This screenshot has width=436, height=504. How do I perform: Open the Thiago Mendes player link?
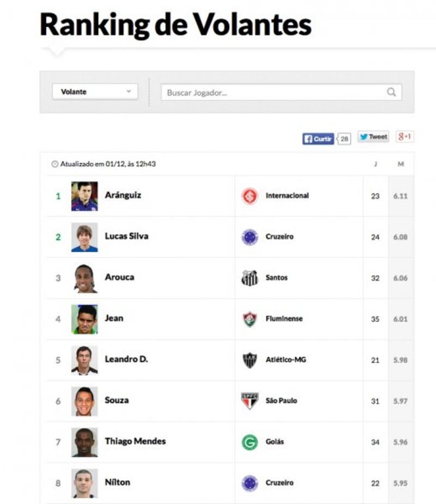tap(135, 441)
